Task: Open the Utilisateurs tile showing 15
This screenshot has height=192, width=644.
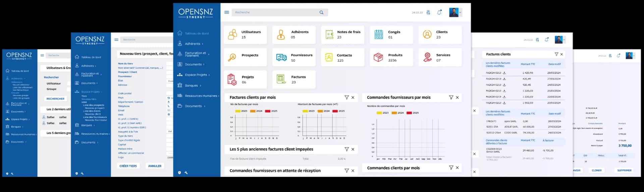Action: coord(245,35)
